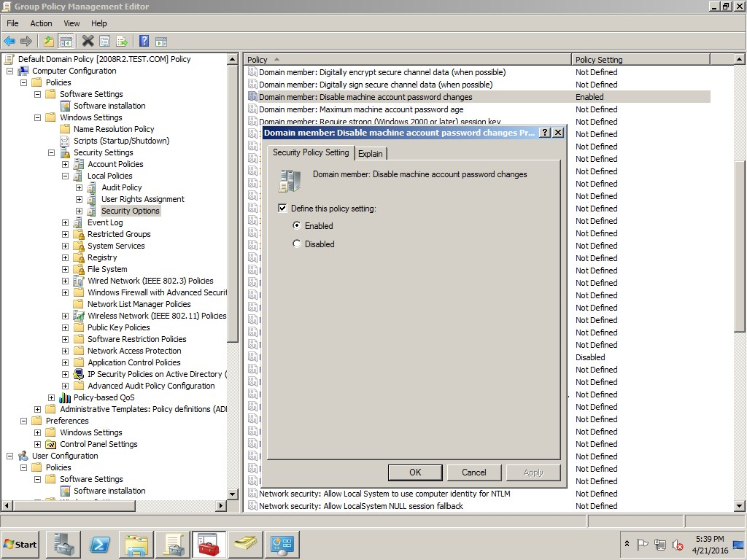The width and height of the screenshot is (747, 560).
Task: Click Cancel in the policy dialog
Action: click(474, 472)
